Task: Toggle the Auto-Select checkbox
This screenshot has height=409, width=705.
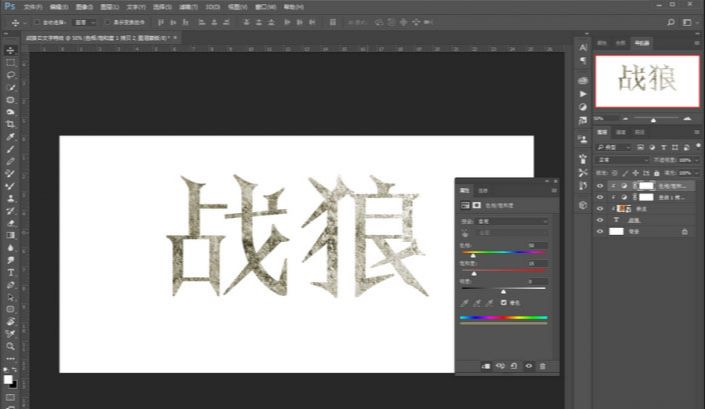Action: [x=37, y=22]
